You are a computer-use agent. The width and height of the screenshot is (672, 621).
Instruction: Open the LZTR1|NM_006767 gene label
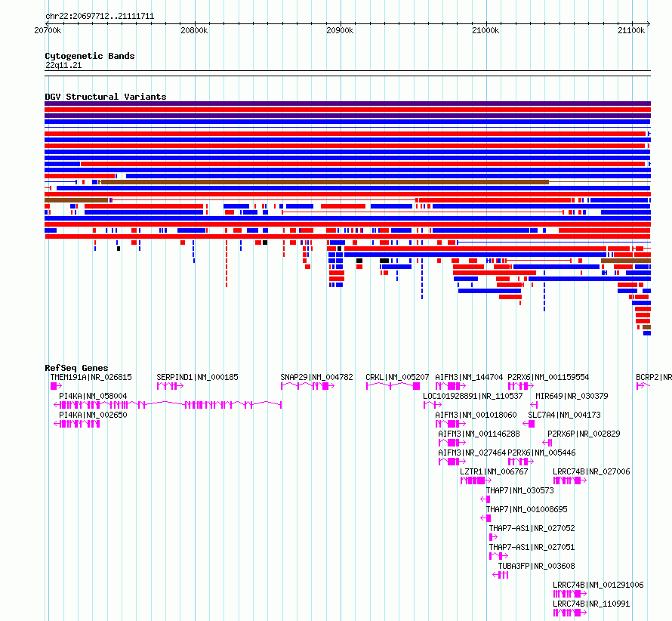pos(494,471)
